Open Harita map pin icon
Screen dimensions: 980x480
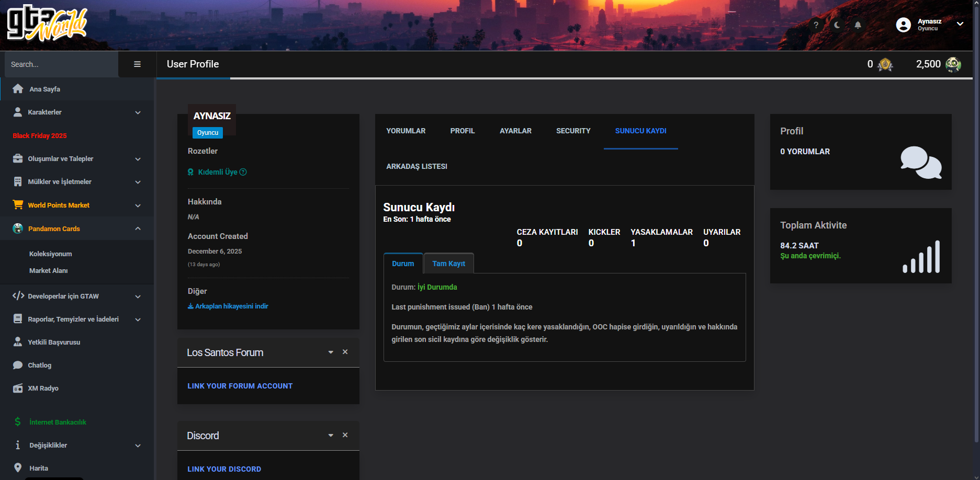click(18, 468)
